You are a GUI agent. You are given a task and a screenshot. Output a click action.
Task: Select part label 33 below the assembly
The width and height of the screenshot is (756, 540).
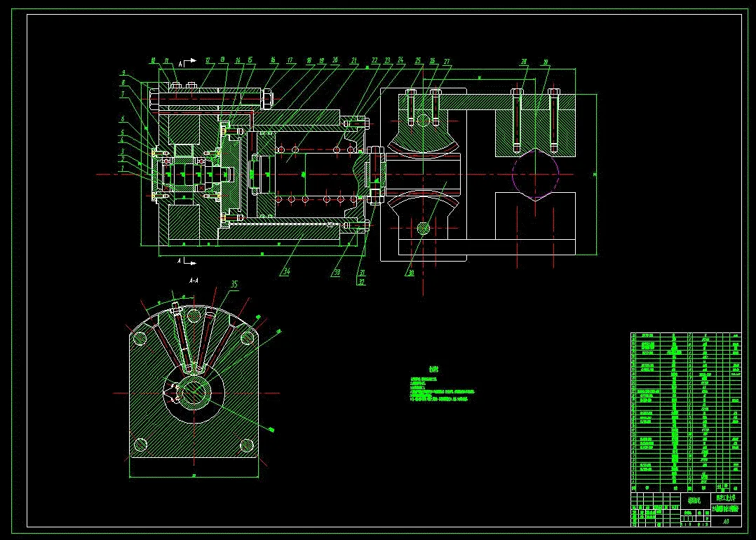point(337,272)
